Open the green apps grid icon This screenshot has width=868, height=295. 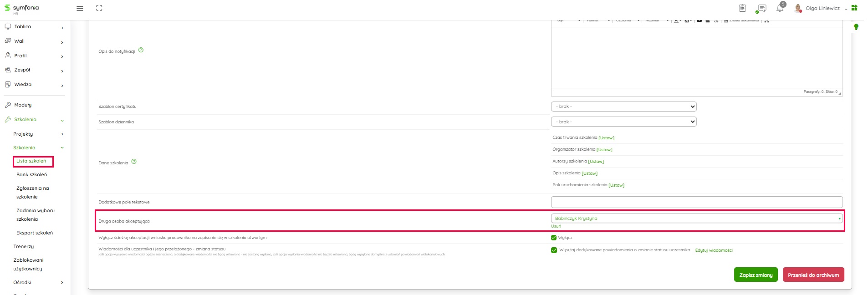tap(854, 8)
